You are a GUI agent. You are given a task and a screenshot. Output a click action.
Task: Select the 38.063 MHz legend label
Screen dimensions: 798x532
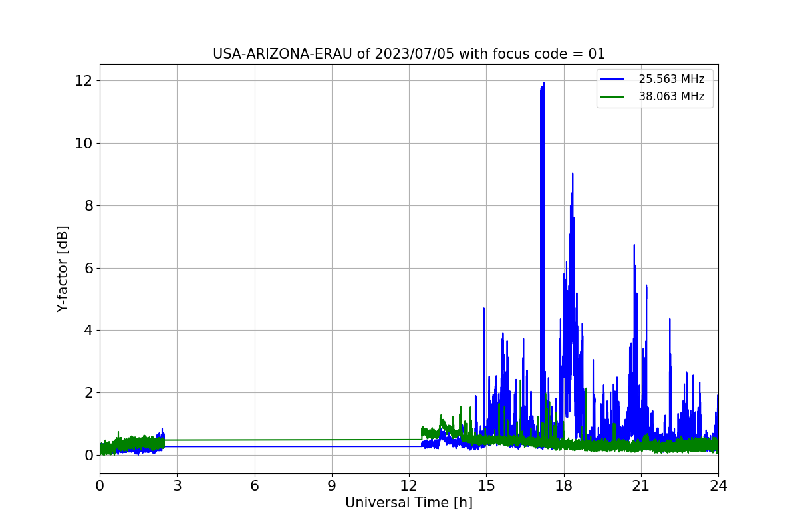671,96
